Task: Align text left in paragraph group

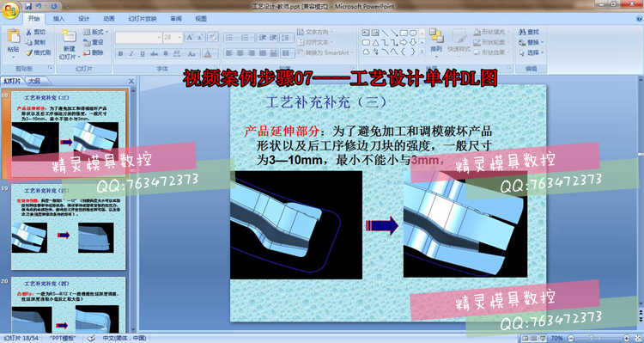Action: [x=229, y=52]
